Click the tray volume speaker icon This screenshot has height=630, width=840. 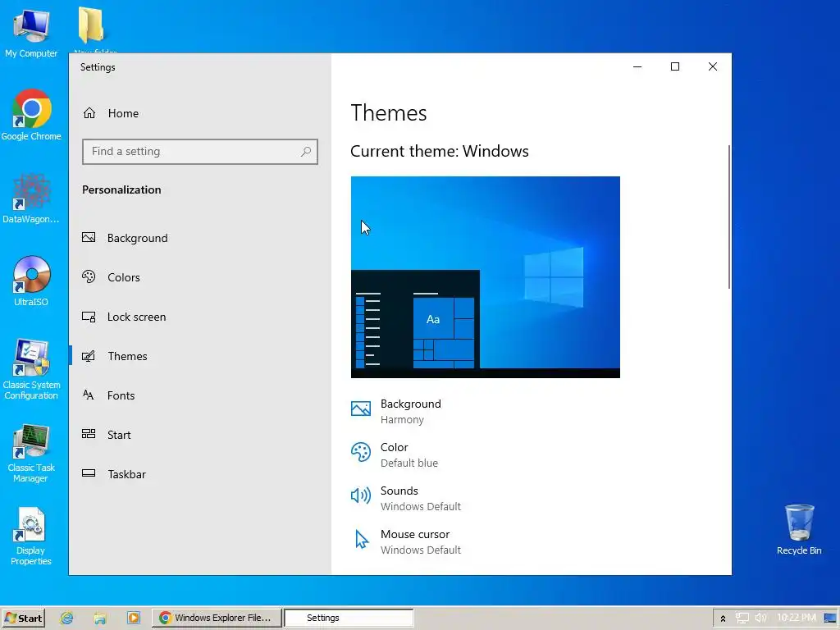pyautogui.click(x=760, y=618)
